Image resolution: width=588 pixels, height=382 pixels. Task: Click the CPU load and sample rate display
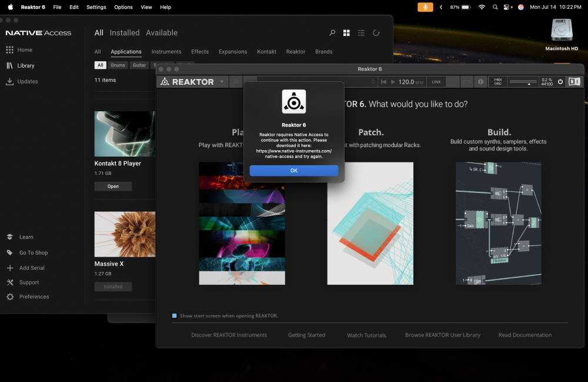[547, 82]
